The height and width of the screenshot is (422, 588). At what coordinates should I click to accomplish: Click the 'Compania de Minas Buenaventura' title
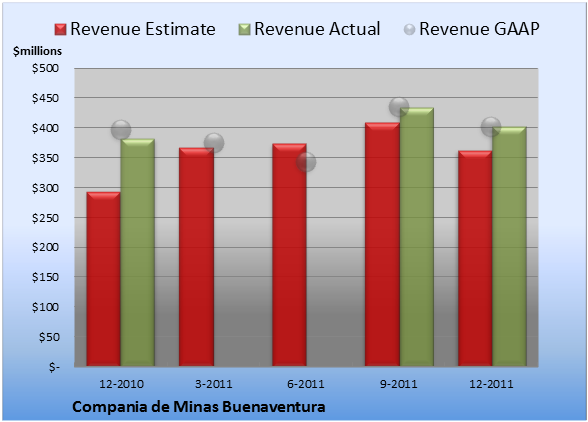[x=199, y=407]
